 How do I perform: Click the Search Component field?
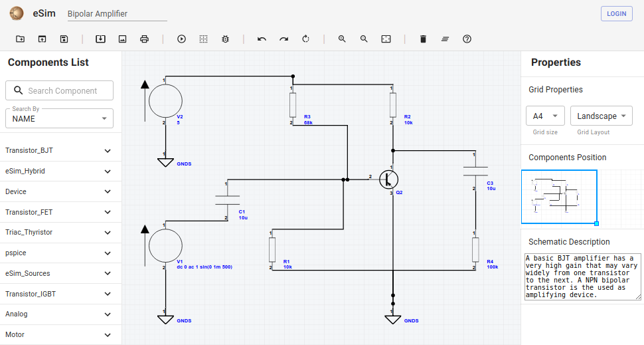(x=59, y=90)
